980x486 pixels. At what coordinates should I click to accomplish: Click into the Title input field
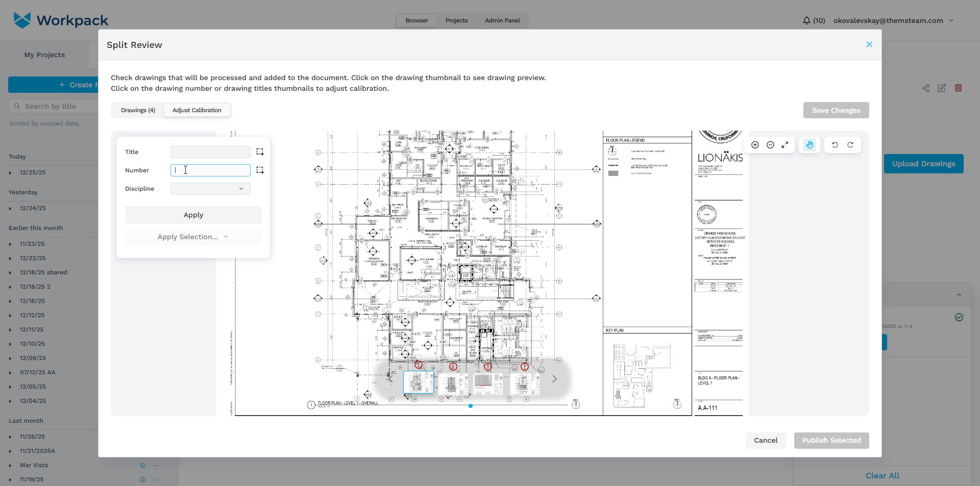click(x=210, y=152)
